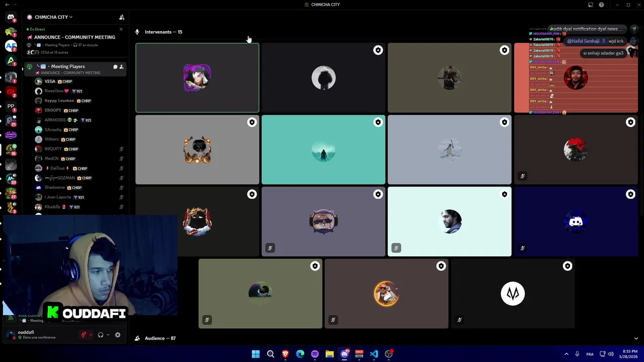
Task: Click the Windows Start button
Action: pos(256,354)
